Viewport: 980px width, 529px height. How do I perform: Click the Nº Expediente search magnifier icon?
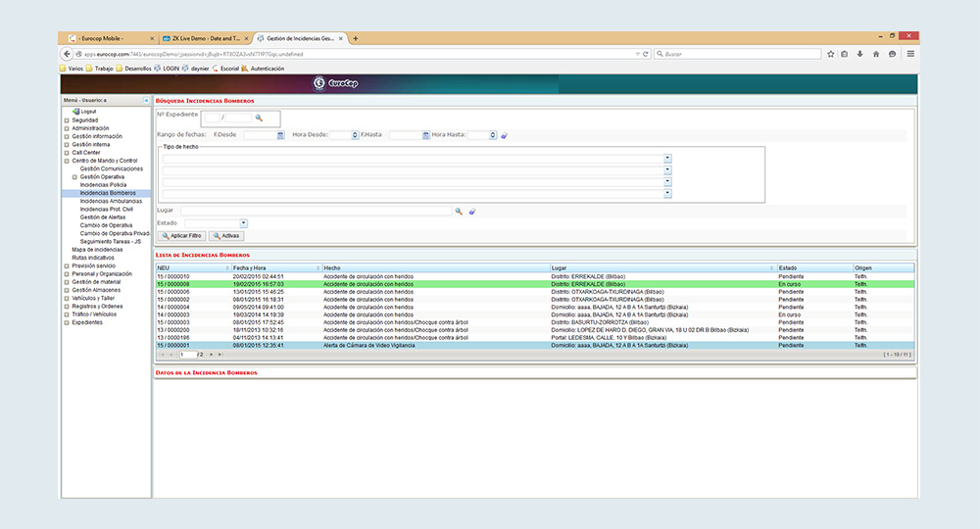(x=260, y=118)
